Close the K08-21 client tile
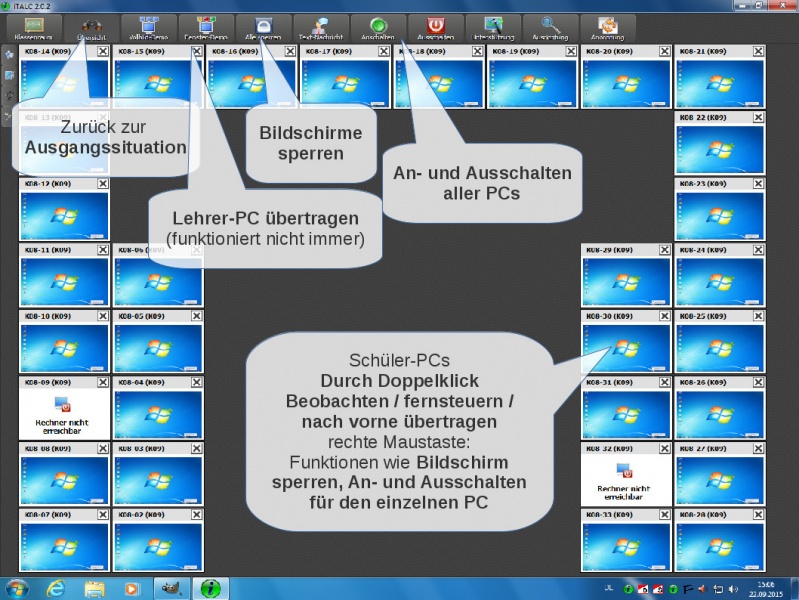The image size is (799, 600). pos(759,51)
